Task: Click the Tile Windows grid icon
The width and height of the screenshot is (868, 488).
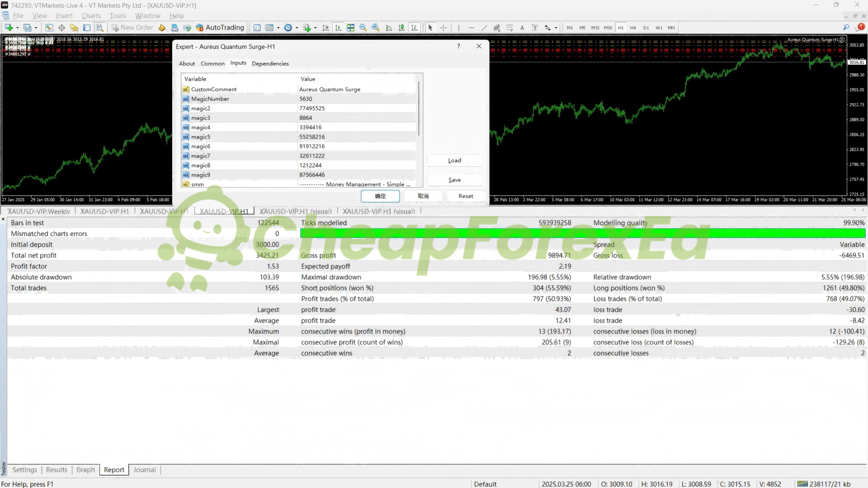Action: coord(350,28)
